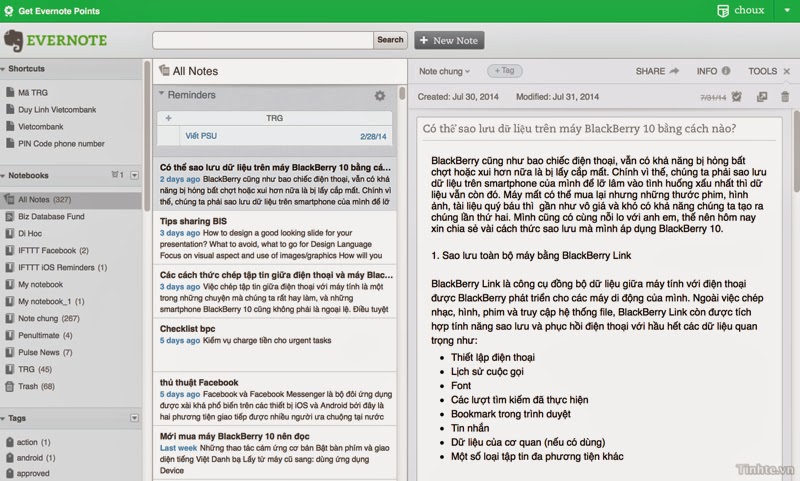
Task: Open the thủ thuật Facebook note
Action: (274, 399)
